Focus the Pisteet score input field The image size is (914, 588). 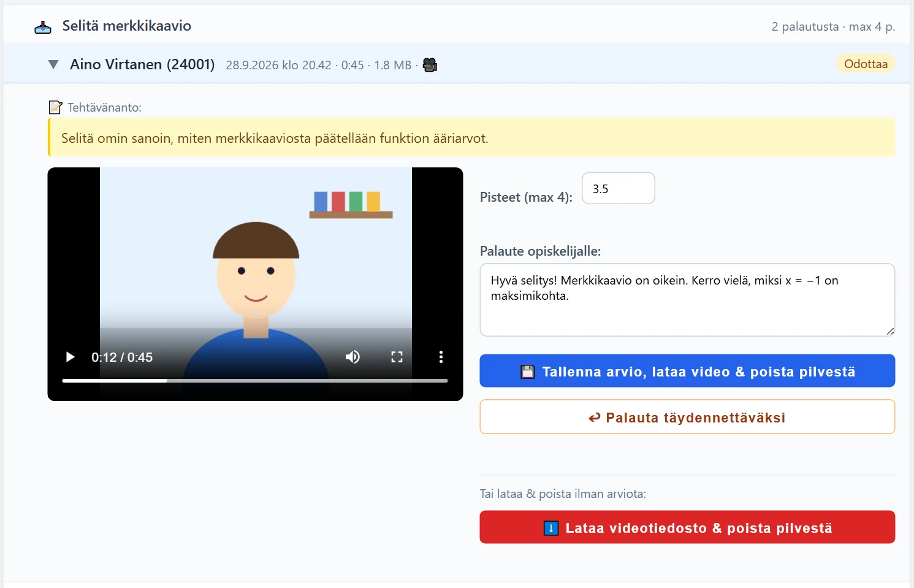[618, 188]
